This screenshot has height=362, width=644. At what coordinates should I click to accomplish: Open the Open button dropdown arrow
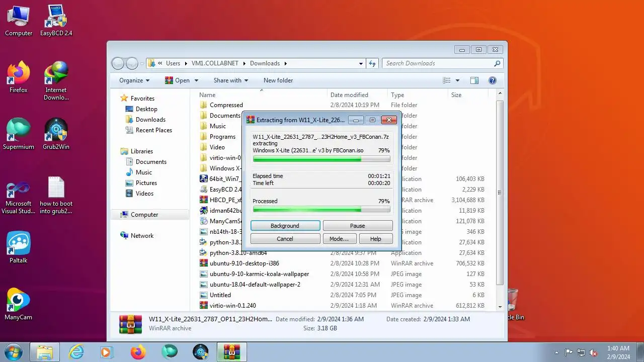pos(196,80)
